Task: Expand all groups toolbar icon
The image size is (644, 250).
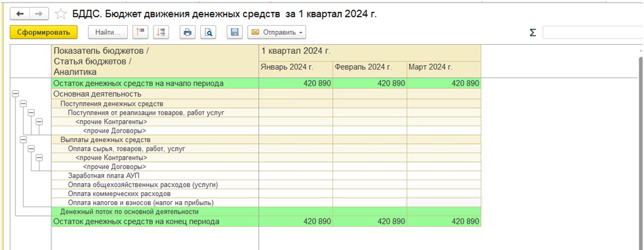Action: 161,32
